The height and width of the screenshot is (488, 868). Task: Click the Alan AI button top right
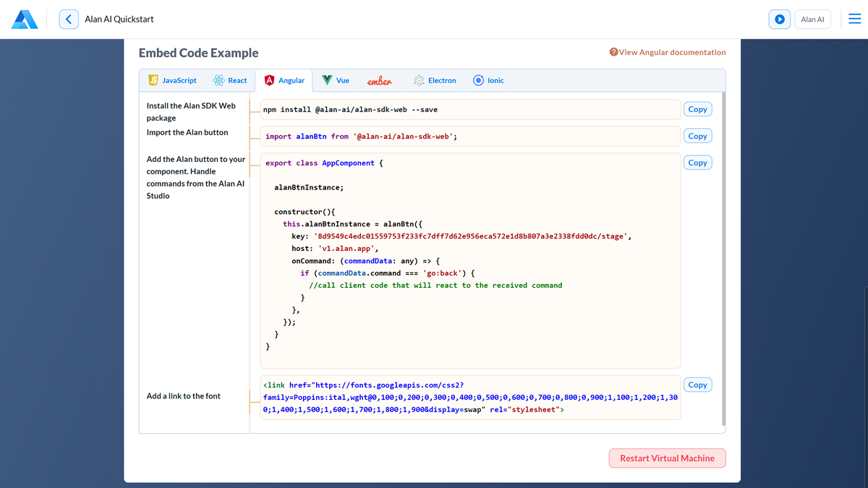812,19
